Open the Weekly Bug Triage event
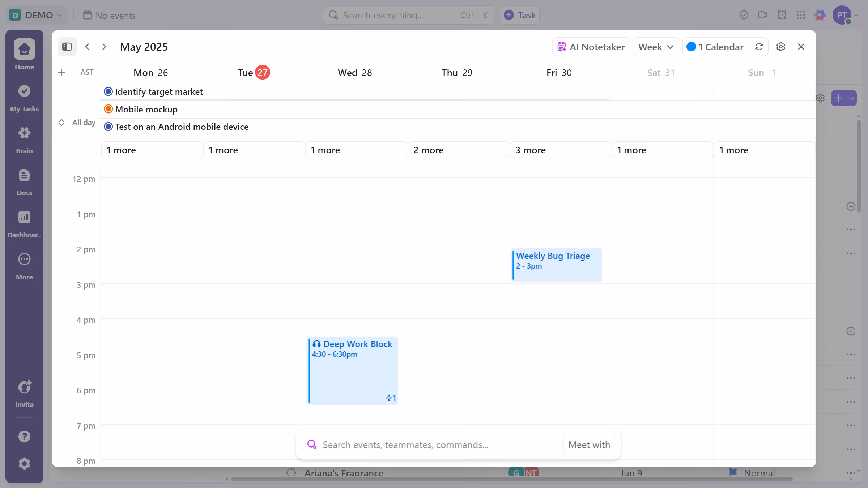Image resolution: width=868 pixels, height=488 pixels. [x=557, y=265]
